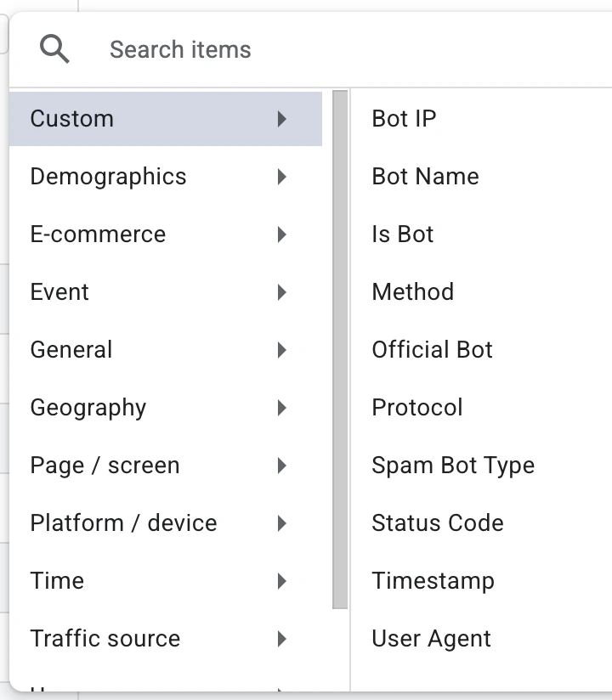Open the Time category
Viewport: 612px width, 700px height.
click(x=166, y=581)
